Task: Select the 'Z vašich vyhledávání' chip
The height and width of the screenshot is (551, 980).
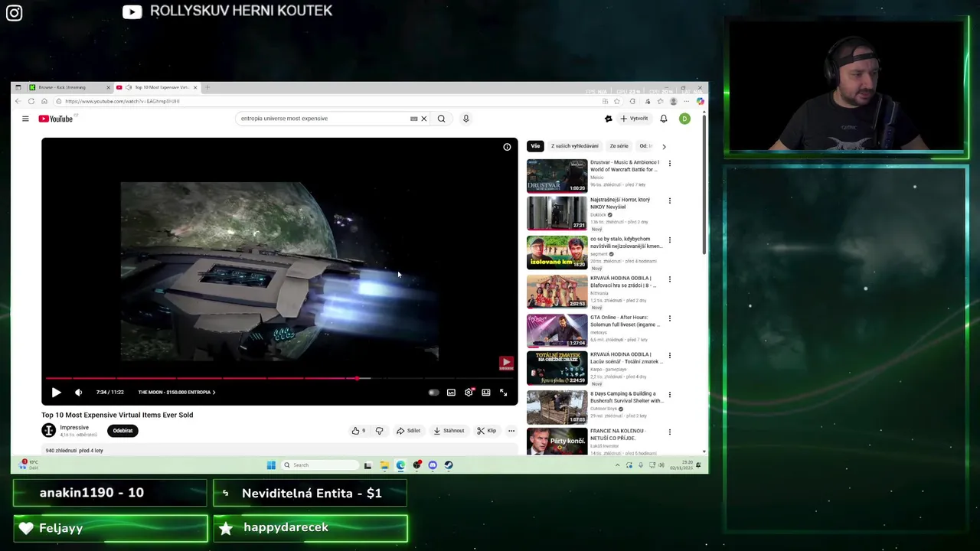Action: pos(575,145)
